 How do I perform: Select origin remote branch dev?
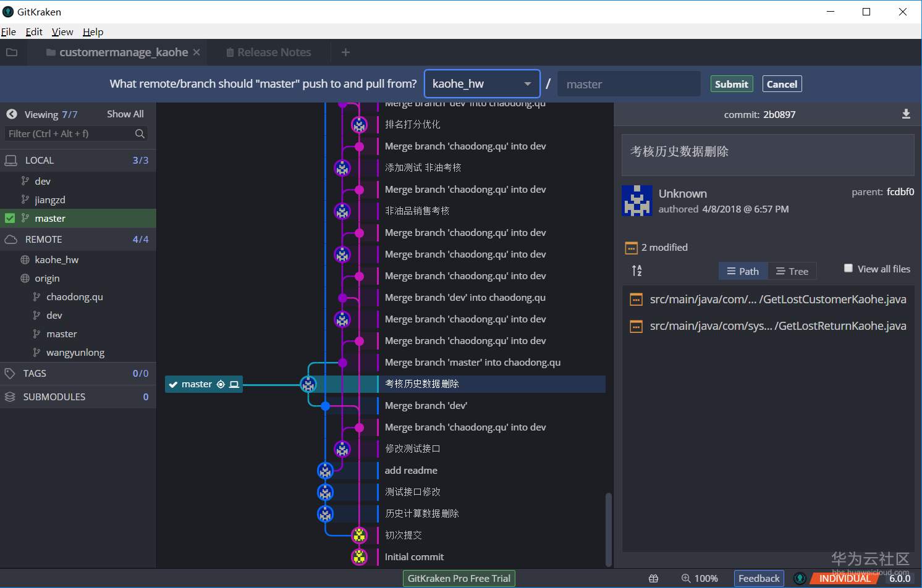(x=54, y=315)
